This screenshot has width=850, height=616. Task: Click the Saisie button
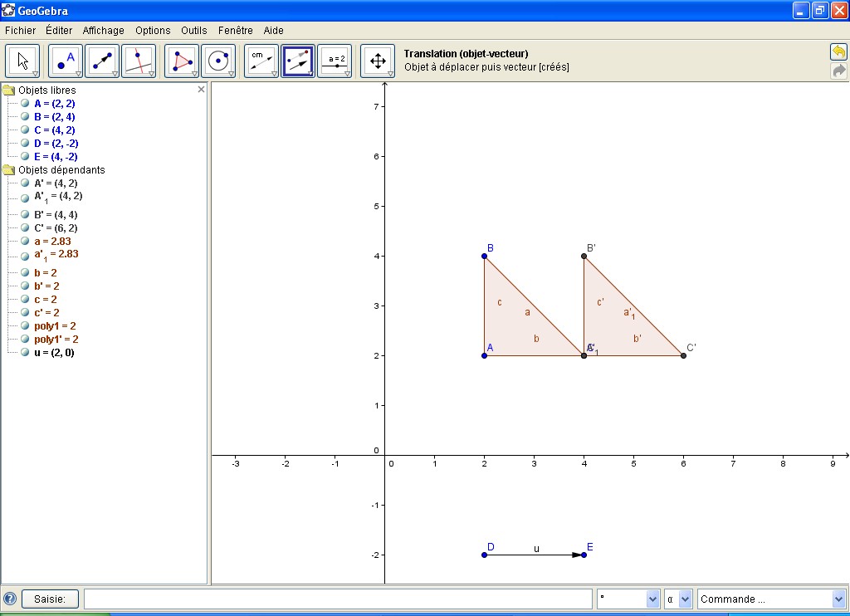50,599
